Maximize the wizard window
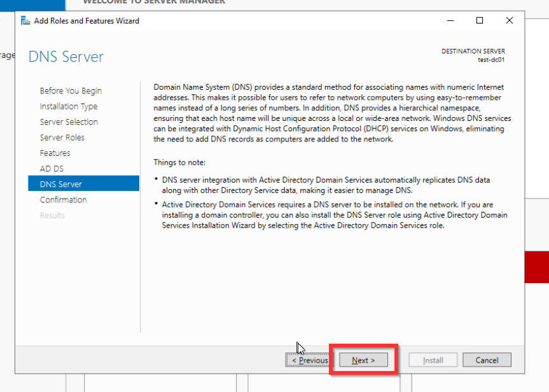549x392 pixels. point(480,20)
